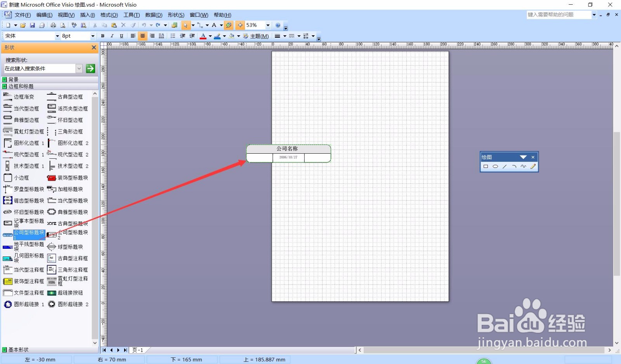The image size is (621, 364).
Task: Open the 基本形状 stencil at bottom
Action: (x=49, y=350)
